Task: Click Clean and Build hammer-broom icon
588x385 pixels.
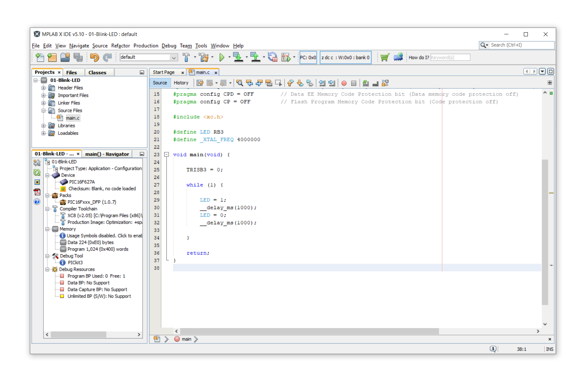Action: [x=204, y=57]
